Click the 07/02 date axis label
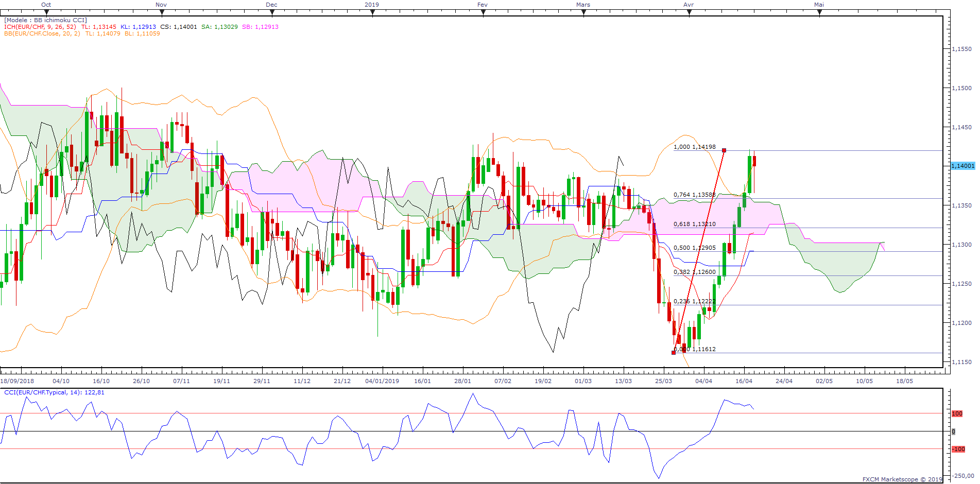Image resolution: width=980 pixels, height=484 pixels. [x=503, y=381]
